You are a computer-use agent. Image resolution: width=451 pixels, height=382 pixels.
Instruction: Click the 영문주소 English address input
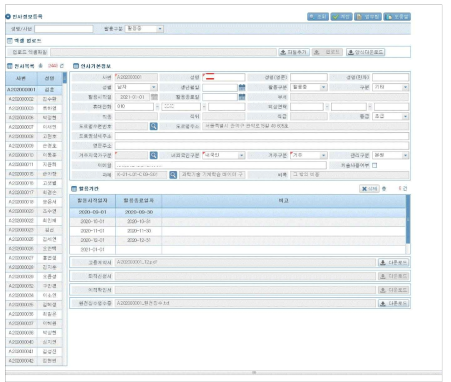click(x=262, y=146)
